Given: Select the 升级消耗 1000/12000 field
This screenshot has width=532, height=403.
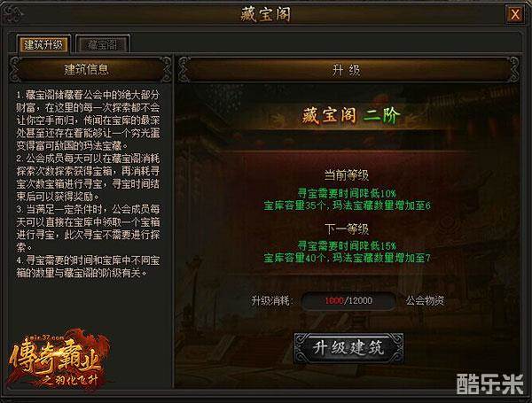Looking at the screenshot, I should [348, 300].
